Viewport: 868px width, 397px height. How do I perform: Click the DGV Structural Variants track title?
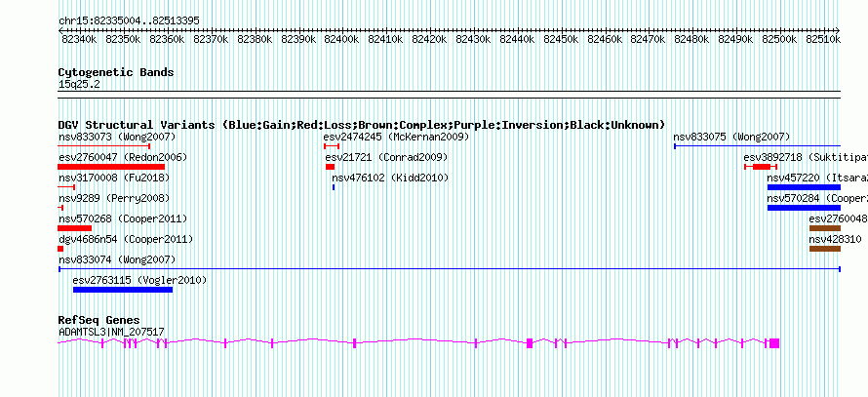(x=362, y=125)
